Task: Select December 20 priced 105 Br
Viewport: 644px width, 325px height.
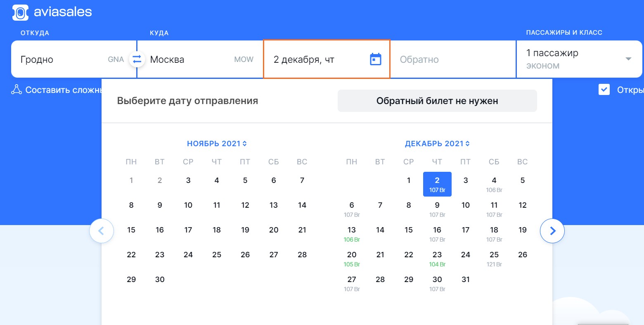Action: click(x=352, y=259)
